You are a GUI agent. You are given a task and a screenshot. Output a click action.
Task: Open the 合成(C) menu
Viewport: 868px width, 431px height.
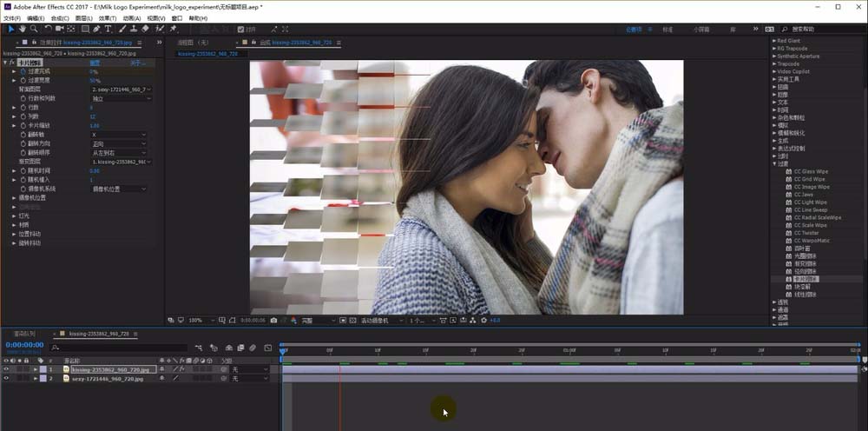pyautogui.click(x=60, y=17)
